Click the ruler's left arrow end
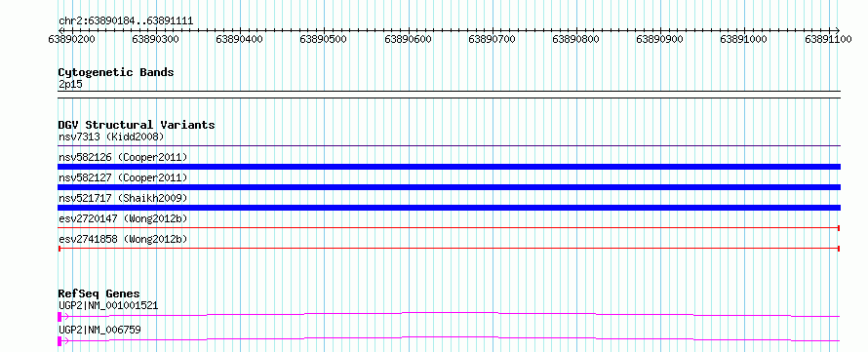The height and width of the screenshot is (352, 868). pos(60,30)
